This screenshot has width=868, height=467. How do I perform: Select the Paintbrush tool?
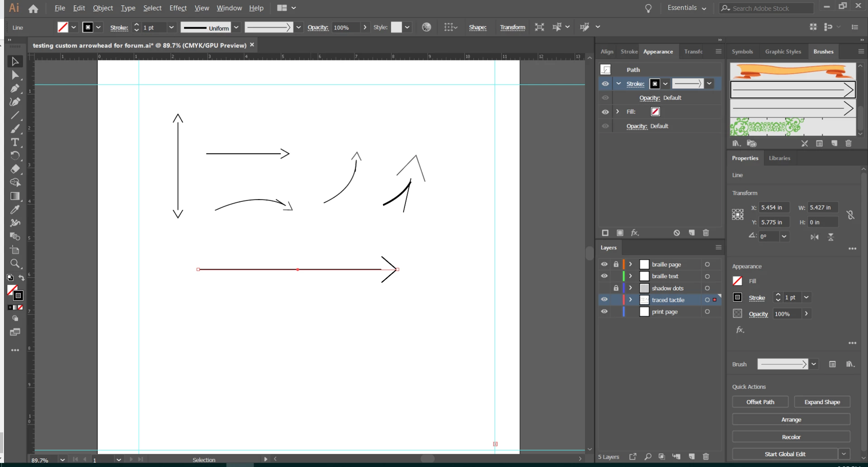(15, 129)
